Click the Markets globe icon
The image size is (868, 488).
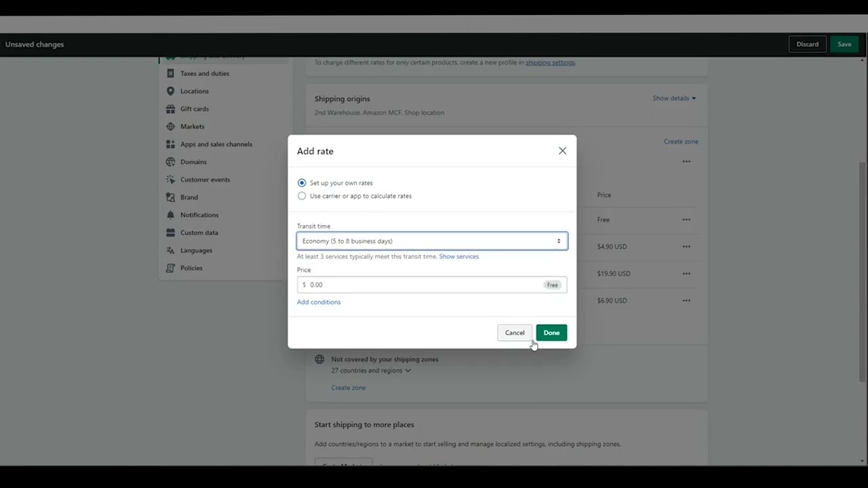tap(170, 126)
